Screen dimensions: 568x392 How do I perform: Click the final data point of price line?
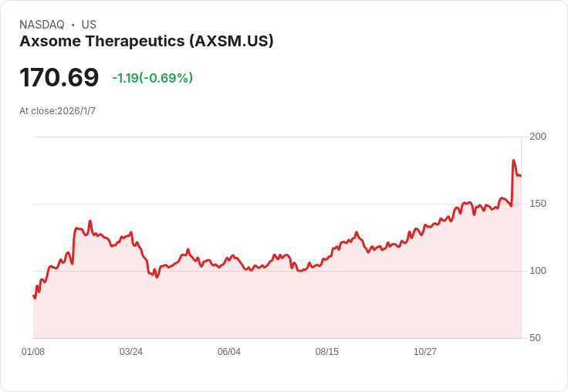(x=521, y=176)
